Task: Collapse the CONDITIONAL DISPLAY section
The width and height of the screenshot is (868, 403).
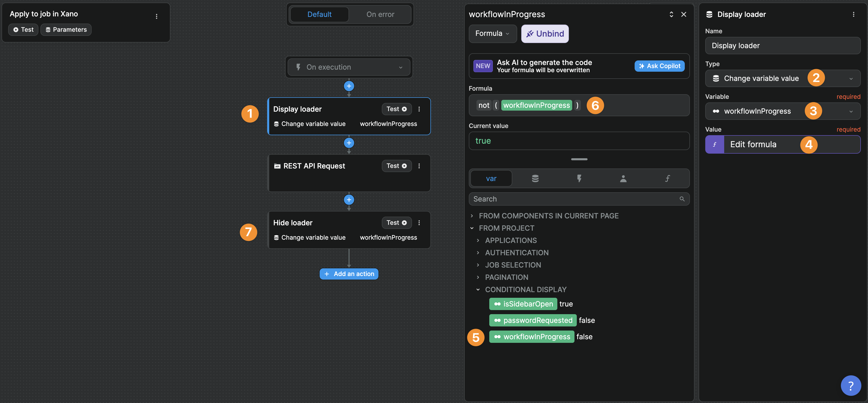Action: point(478,289)
